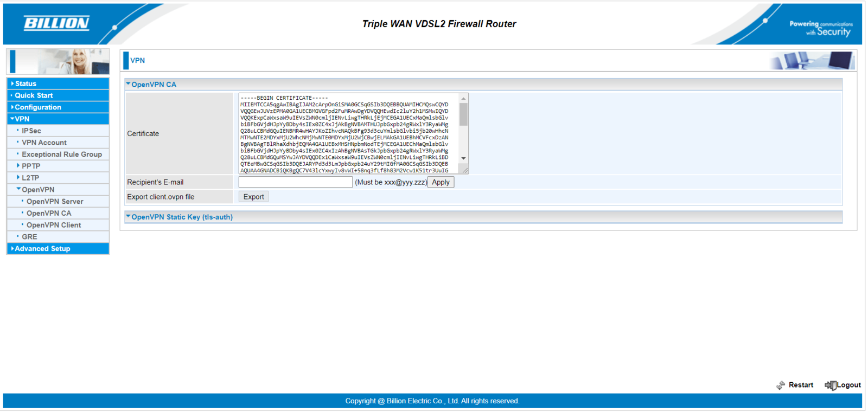Open the Configuration menu
The height and width of the screenshot is (412, 868).
(x=38, y=107)
